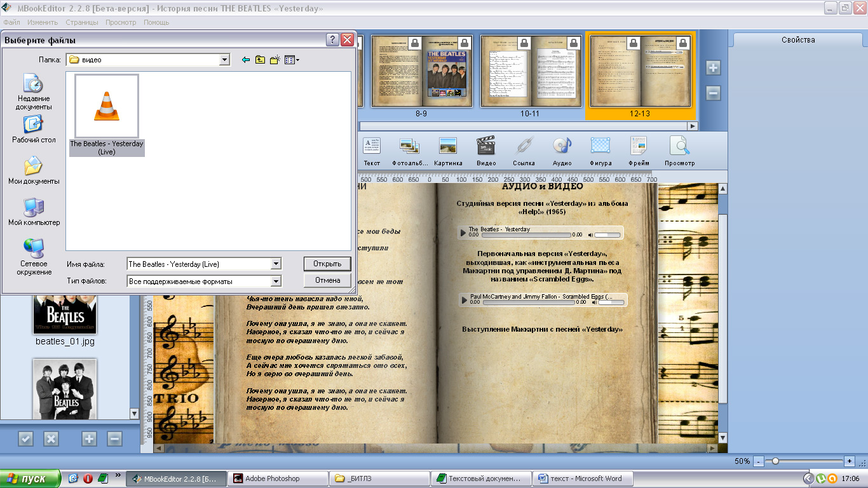Image resolution: width=868 pixels, height=488 pixels.
Task: Click the Открыть button
Action: 327,263
